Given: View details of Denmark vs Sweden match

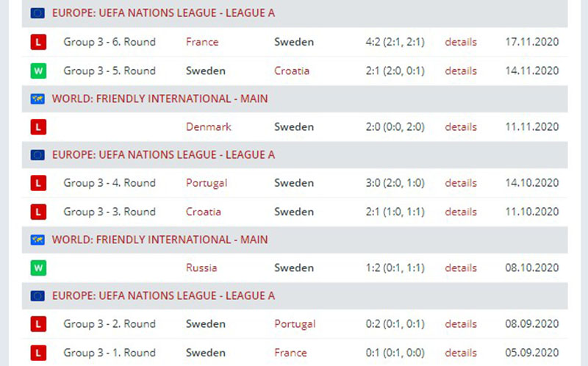Looking at the screenshot, I should pyautogui.click(x=461, y=127).
